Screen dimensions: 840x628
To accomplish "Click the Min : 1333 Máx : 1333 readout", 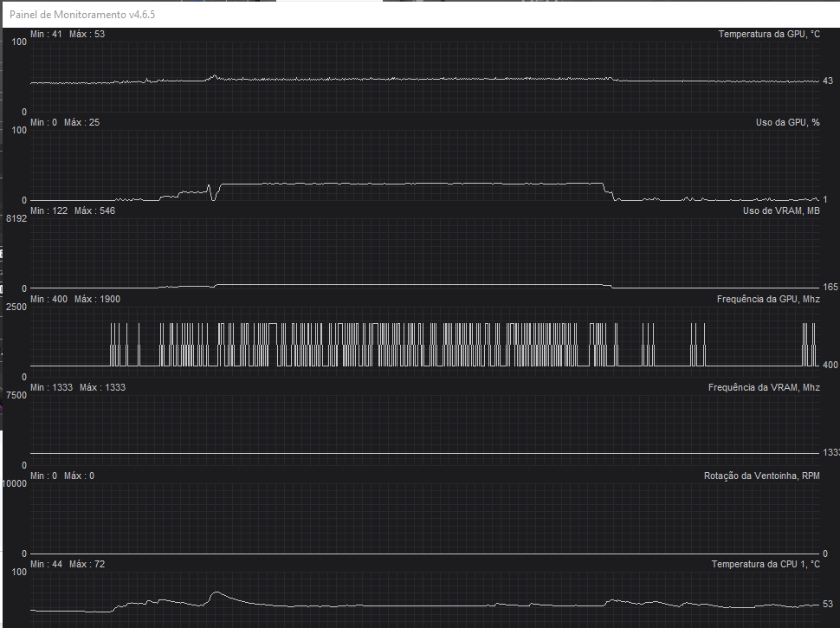I will click(78, 387).
